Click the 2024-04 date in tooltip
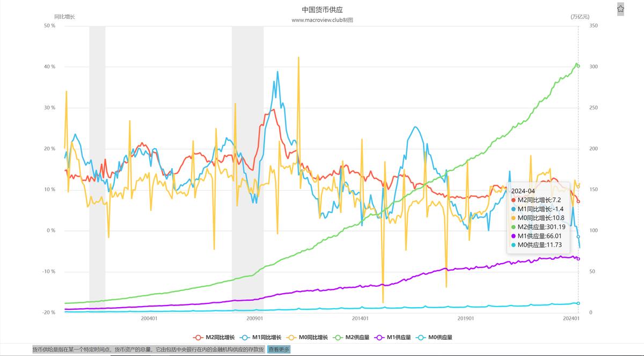This screenshot has width=644, height=356. [523, 191]
